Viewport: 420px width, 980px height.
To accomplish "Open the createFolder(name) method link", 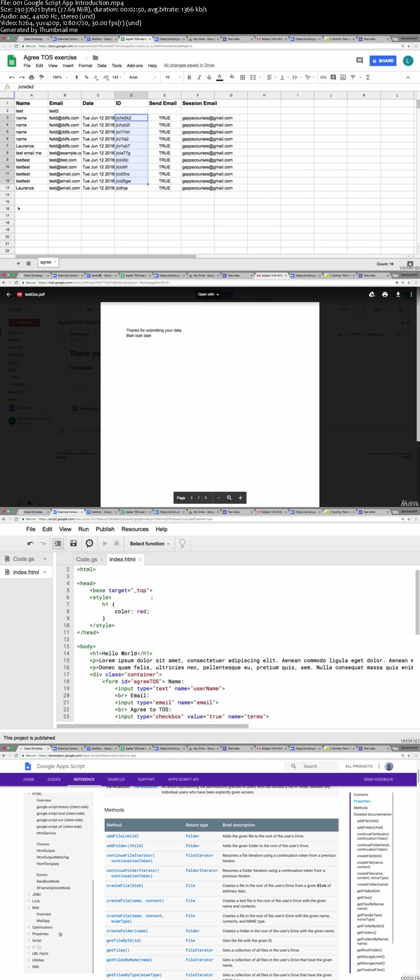I will click(127, 931).
